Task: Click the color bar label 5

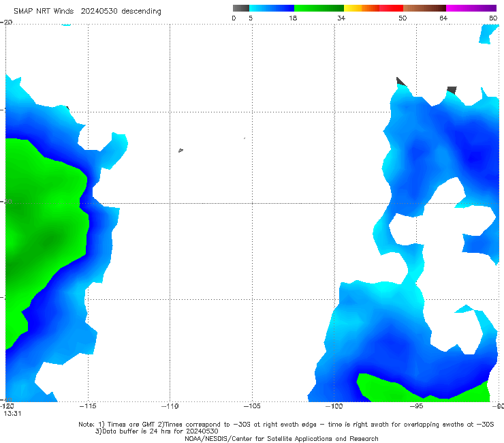Action: (x=251, y=18)
